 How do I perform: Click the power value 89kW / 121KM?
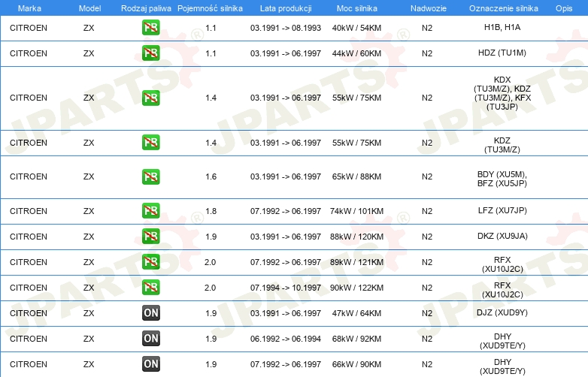[x=356, y=262]
